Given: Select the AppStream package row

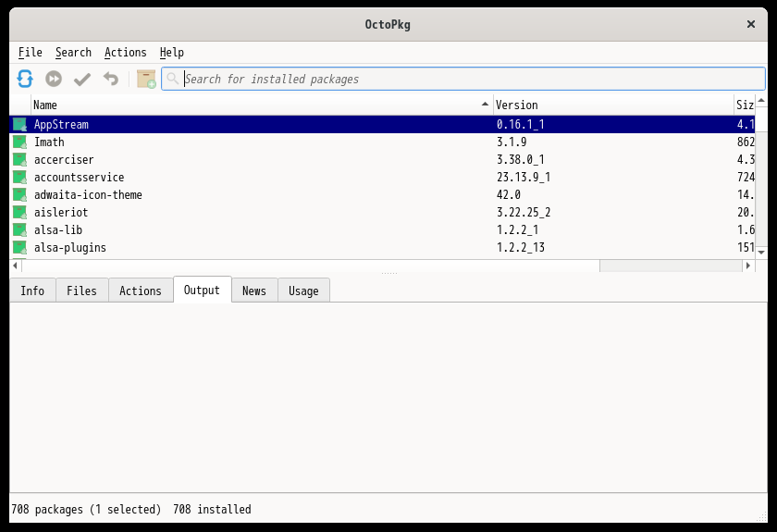Looking at the screenshot, I should tap(383, 125).
